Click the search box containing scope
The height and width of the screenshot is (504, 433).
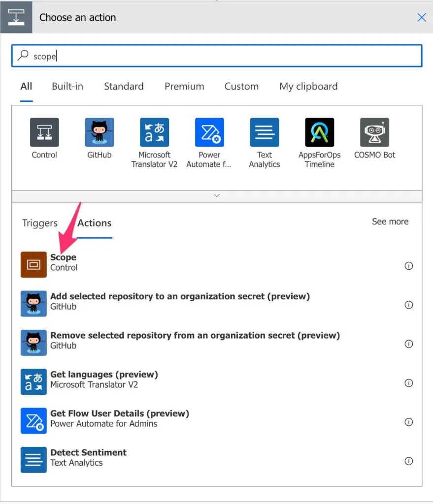tap(217, 56)
